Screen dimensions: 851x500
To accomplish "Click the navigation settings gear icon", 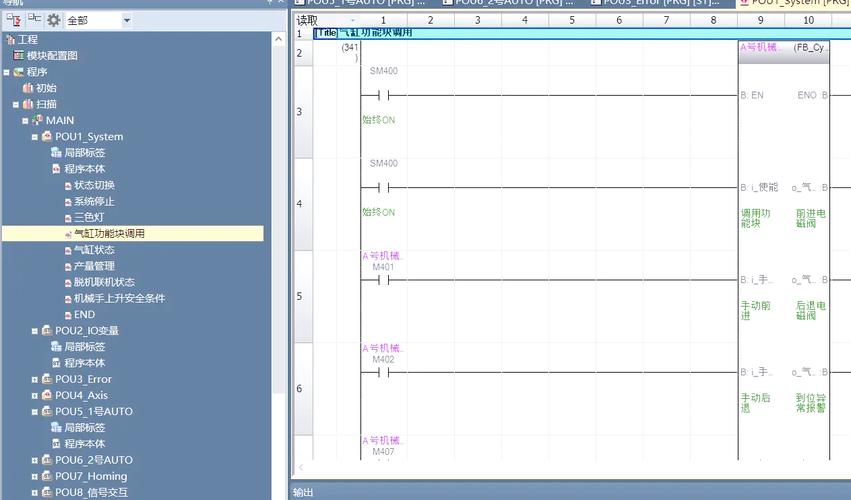I will click(x=53, y=20).
